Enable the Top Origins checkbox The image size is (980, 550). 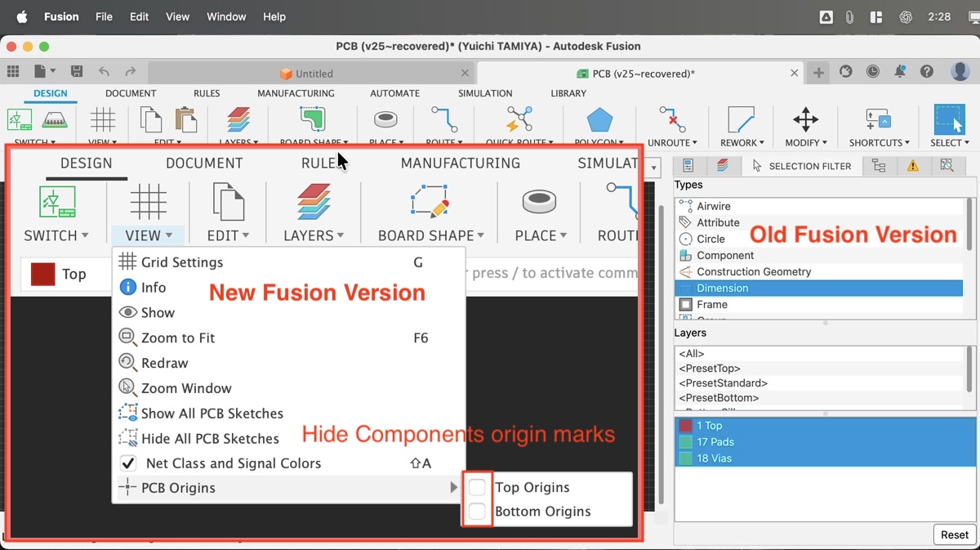[x=477, y=487]
